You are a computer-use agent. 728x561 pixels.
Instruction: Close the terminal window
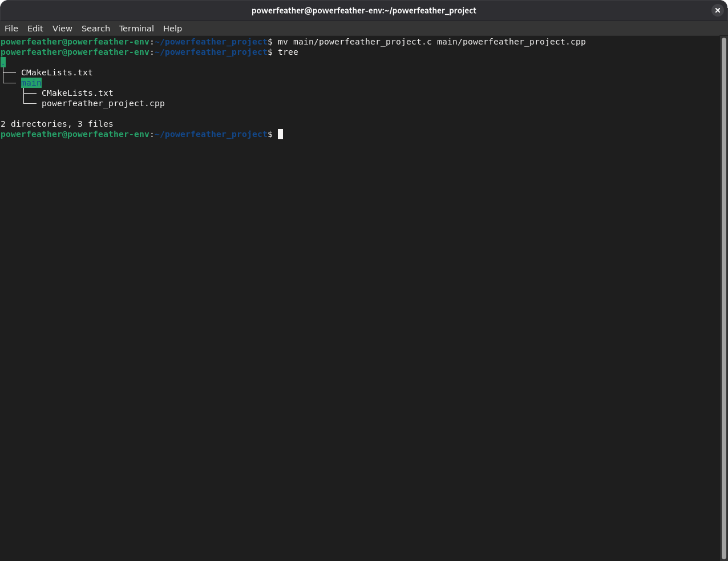click(718, 10)
